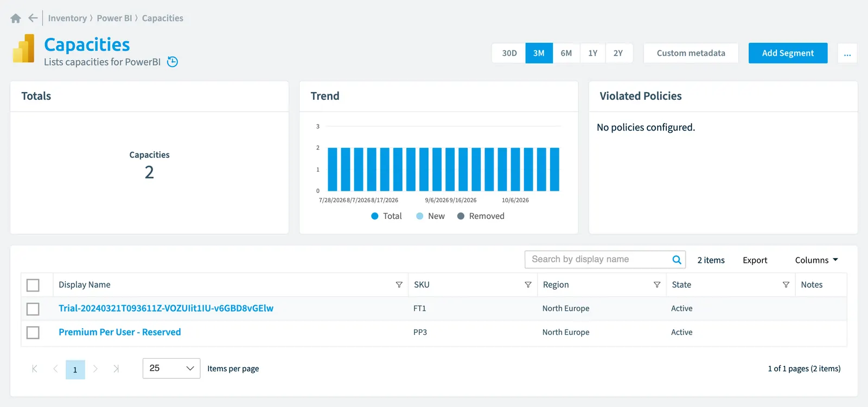Click the Power BI logo icon

point(23,48)
